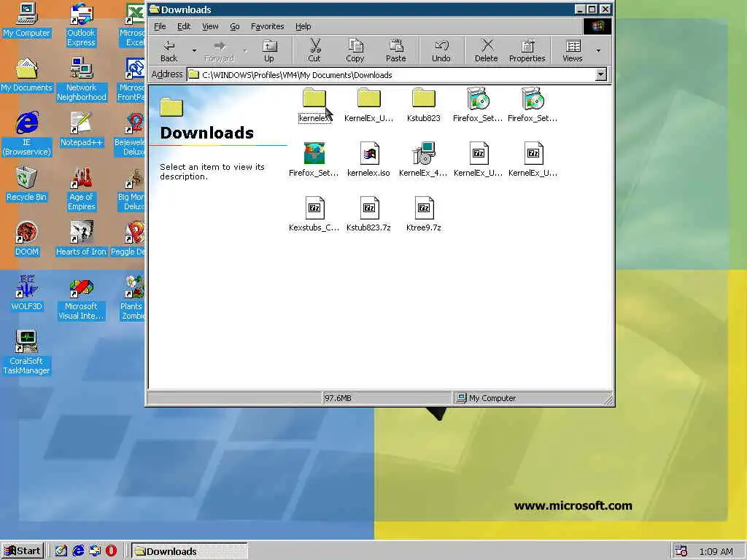Screen dimensions: 747x560
Task: Launch Internet Explorer from quick launch
Action: pos(78,551)
